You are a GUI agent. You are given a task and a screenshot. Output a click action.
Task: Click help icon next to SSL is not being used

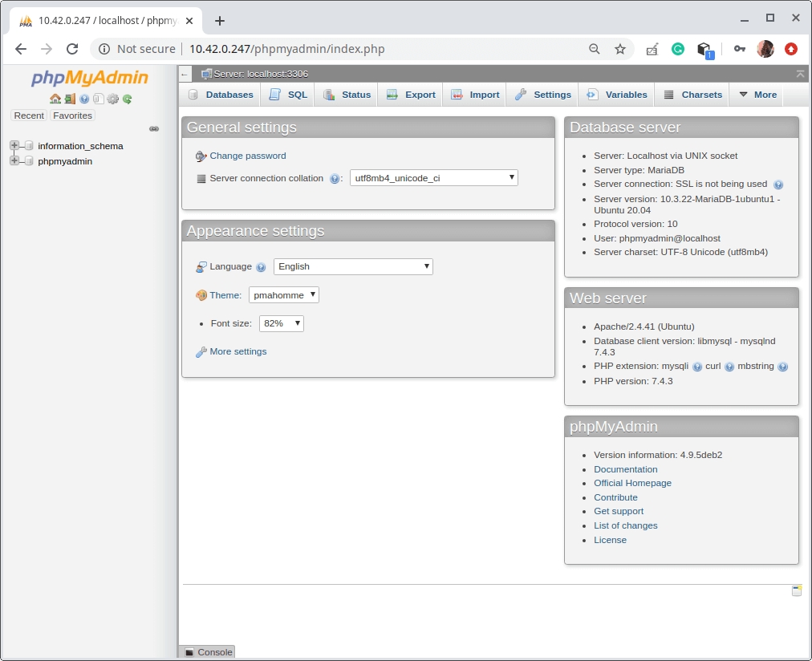tap(777, 185)
